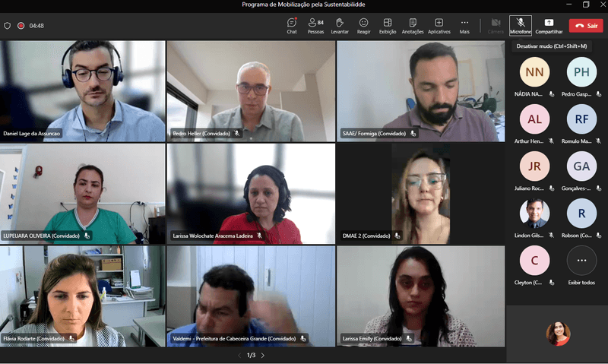Click Lindon's participant photo avatar

coord(534,214)
